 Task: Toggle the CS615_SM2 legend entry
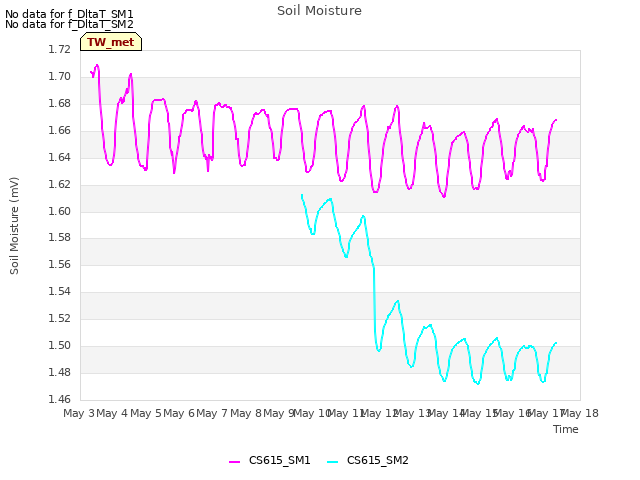tap(368, 460)
